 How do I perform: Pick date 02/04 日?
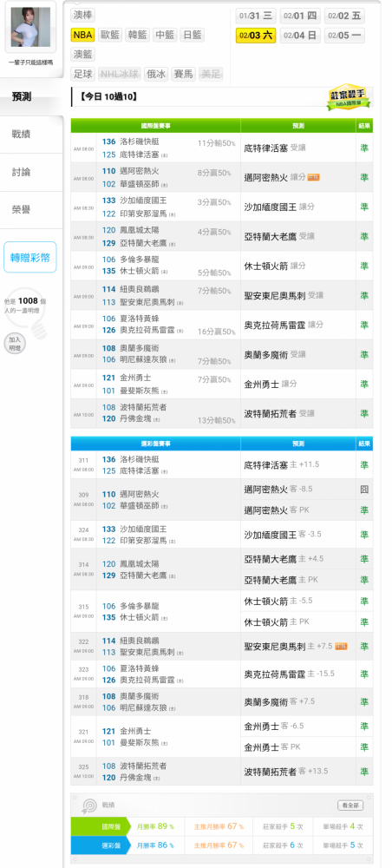pyautogui.click(x=300, y=36)
